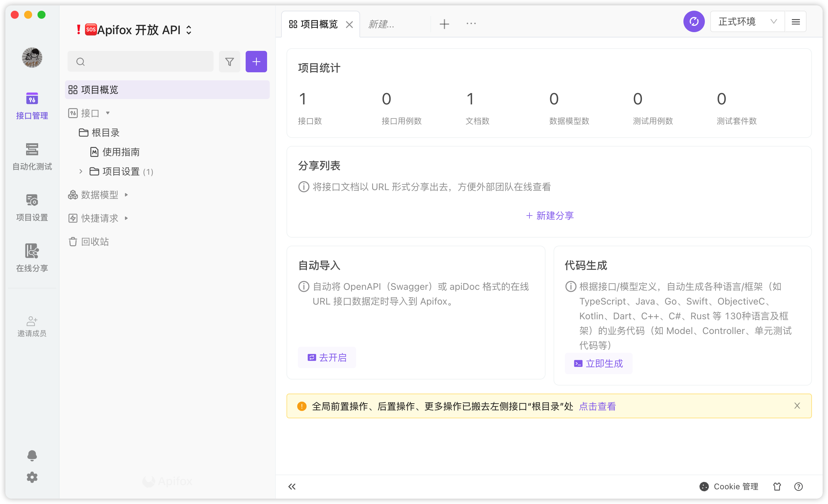
Task: Click the info icon under 自动导入
Action: click(x=304, y=286)
